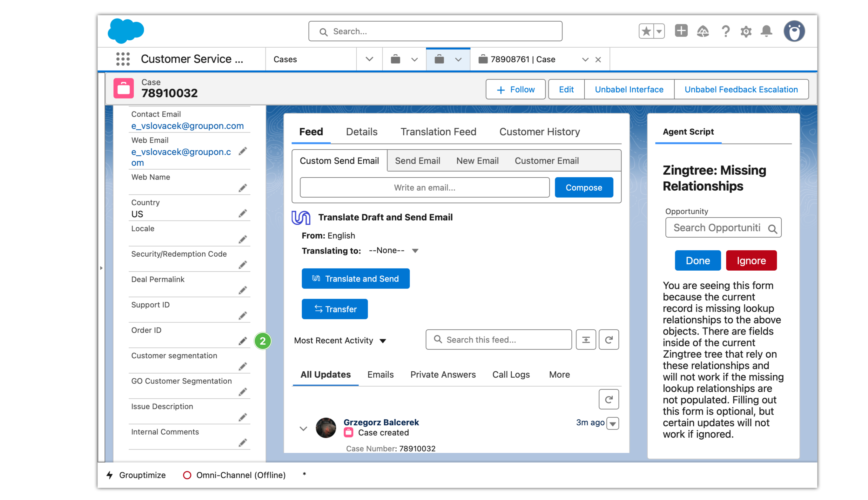The width and height of the screenshot is (868, 500).
Task: Expand the Cases navigation dropdown chevron
Action: 369,59
